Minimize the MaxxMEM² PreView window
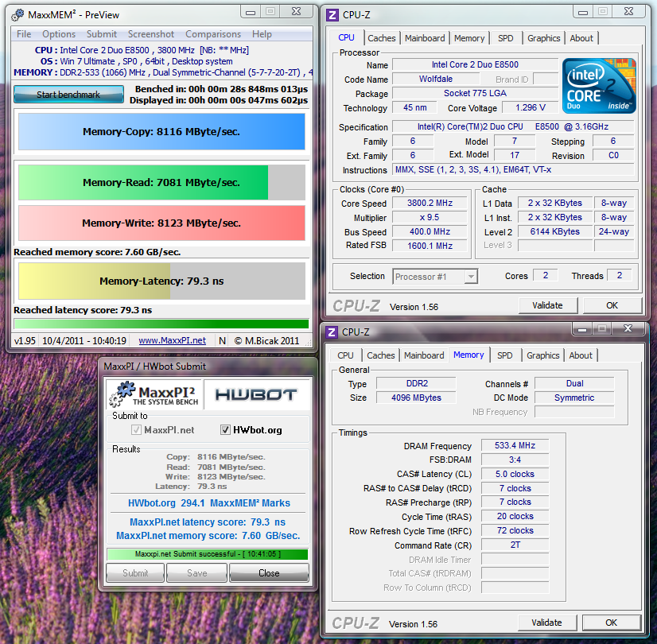The height and width of the screenshot is (644, 657). click(251, 12)
